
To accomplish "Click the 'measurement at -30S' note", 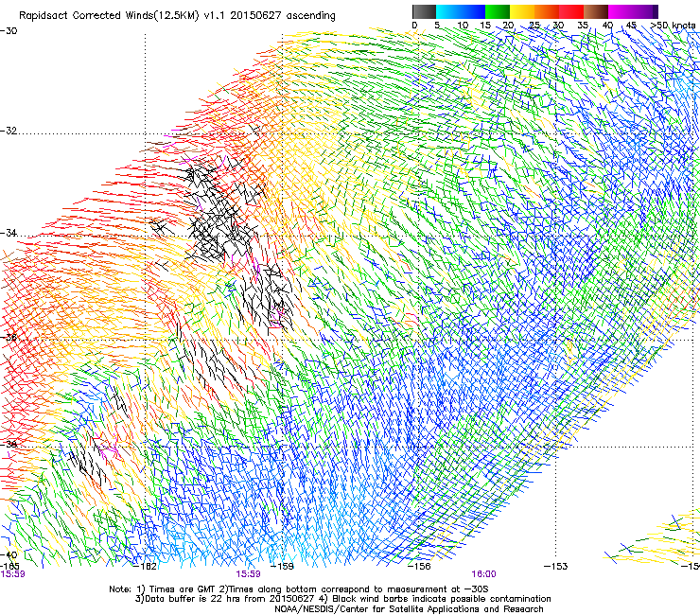I will 437,589.
